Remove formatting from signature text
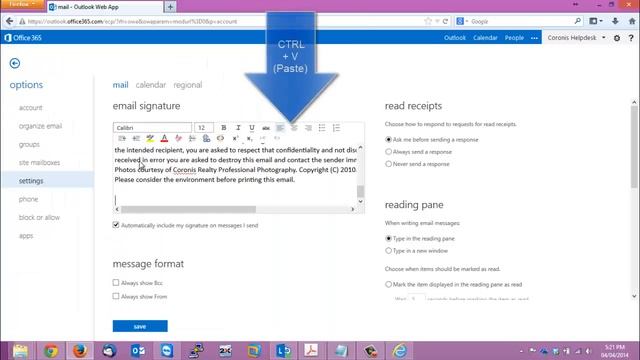 [178, 138]
